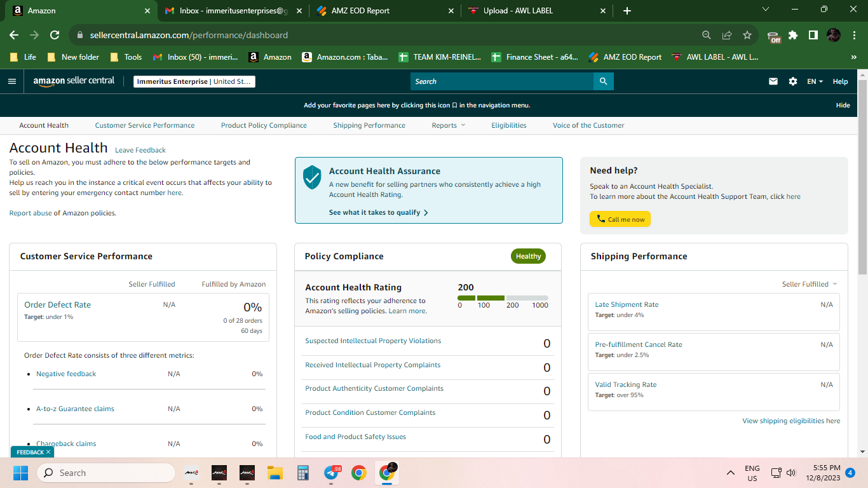Open Pre-fulfillment Cancel Rate link
868x488 pixels.
click(639, 344)
